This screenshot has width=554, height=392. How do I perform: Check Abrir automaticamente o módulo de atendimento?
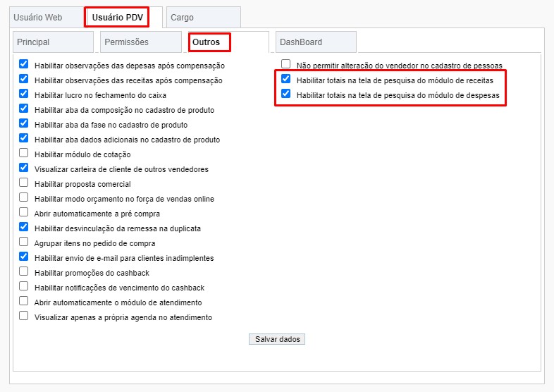point(24,301)
